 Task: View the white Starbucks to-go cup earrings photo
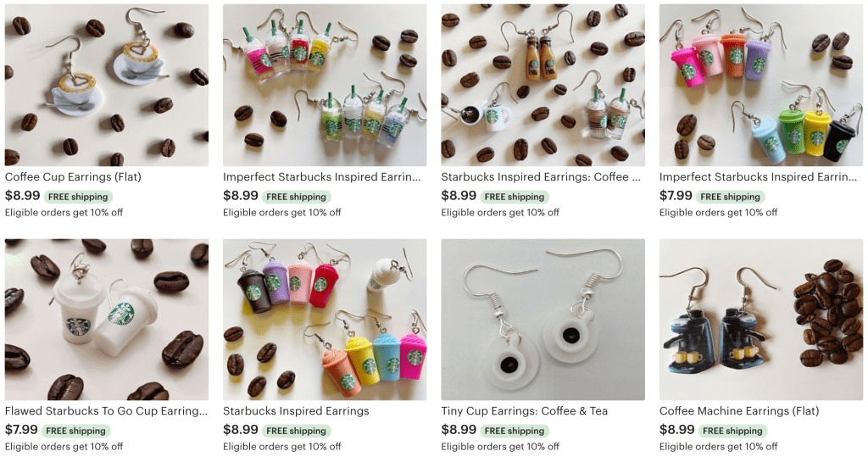click(107, 320)
